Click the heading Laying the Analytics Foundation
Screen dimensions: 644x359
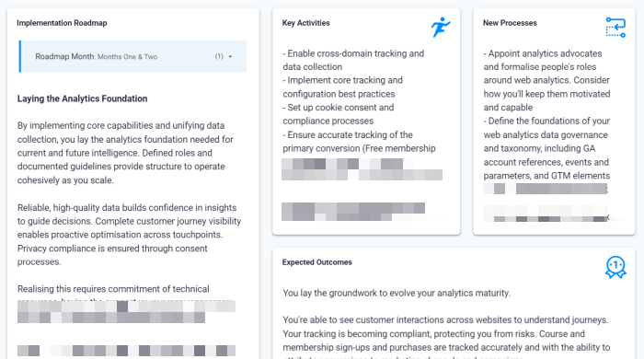point(82,98)
